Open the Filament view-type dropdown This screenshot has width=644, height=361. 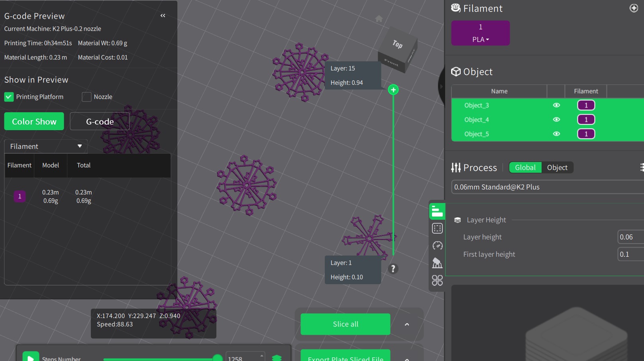(46, 146)
